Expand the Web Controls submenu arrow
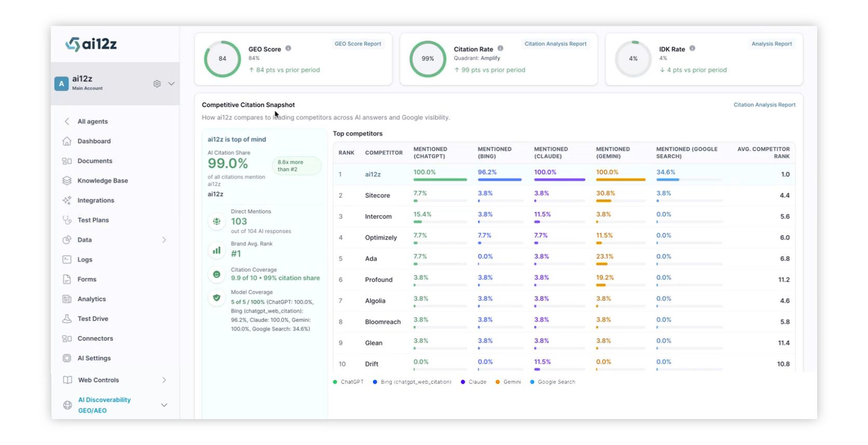868x445 pixels. (x=164, y=380)
